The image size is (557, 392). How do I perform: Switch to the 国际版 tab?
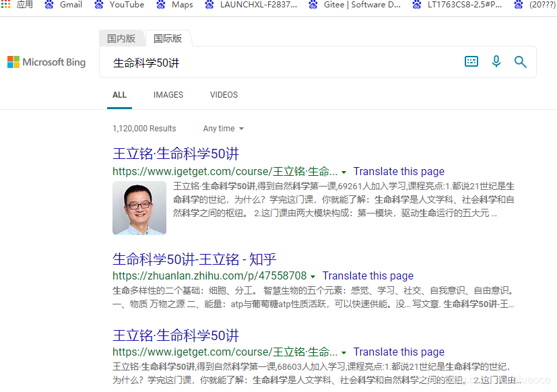(168, 38)
